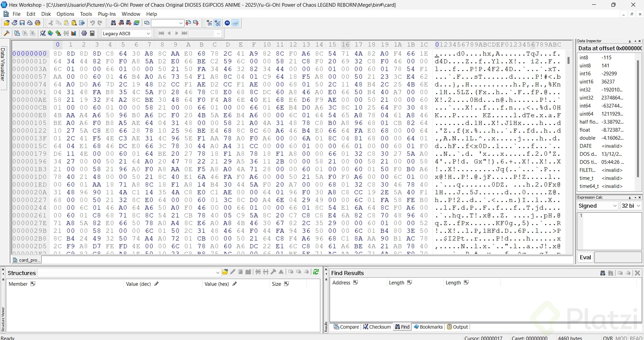Open the Options menu
This screenshot has height=340, width=644.
click(65, 14)
